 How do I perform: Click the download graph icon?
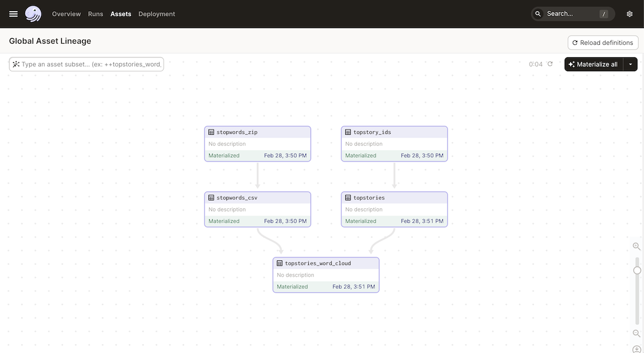click(x=637, y=349)
